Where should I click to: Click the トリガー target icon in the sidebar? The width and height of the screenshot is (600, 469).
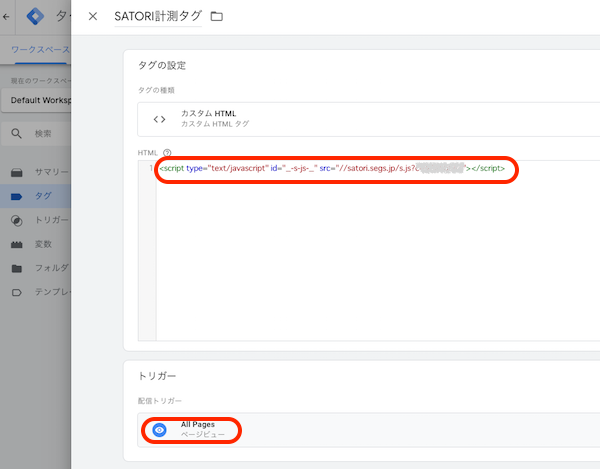click(x=16, y=221)
